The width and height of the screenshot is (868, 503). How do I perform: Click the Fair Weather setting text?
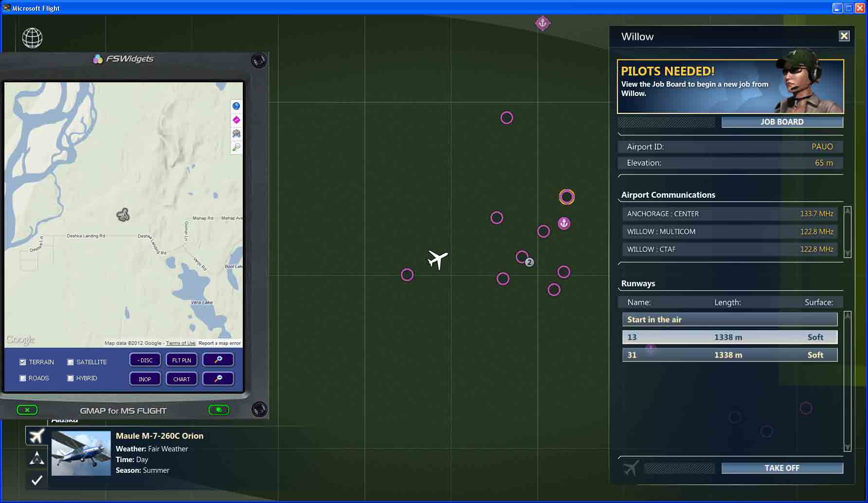point(168,449)
